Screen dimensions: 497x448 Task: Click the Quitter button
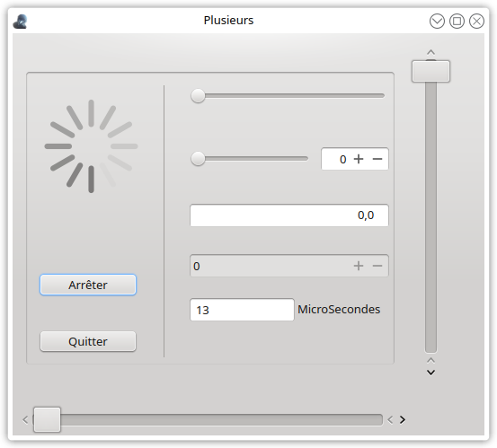click(x=88, y=341)
